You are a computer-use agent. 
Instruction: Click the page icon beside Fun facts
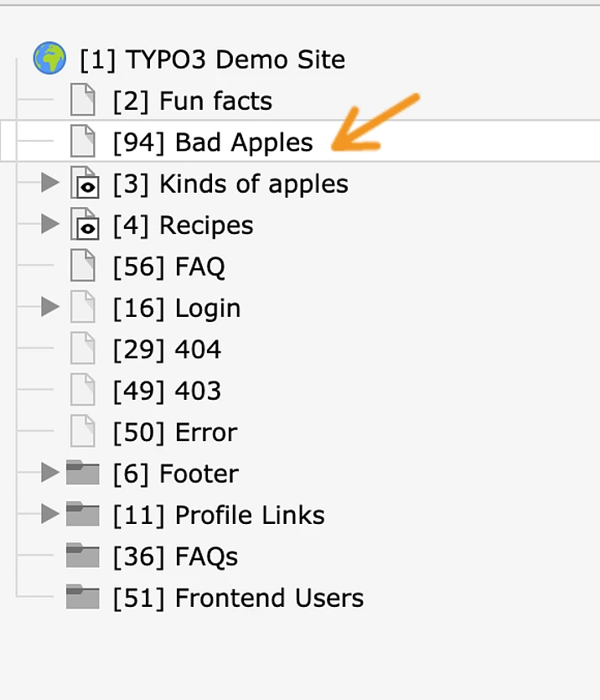pyautogui.click(x=83, y=101)
